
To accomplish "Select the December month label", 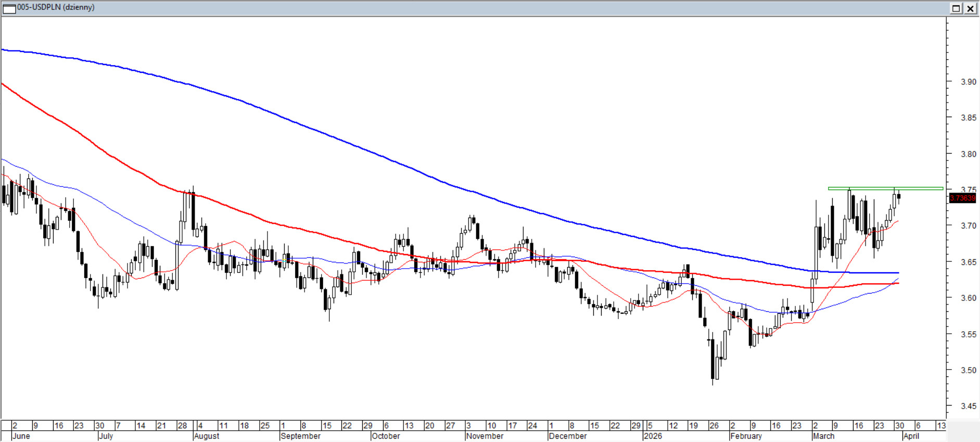I will [x=567, y=436].
